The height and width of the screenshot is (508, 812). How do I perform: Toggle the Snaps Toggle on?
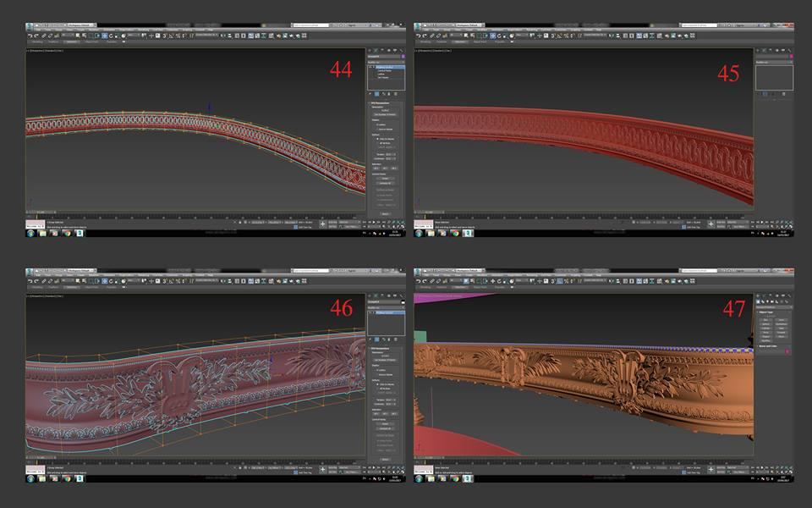[164, 36]
